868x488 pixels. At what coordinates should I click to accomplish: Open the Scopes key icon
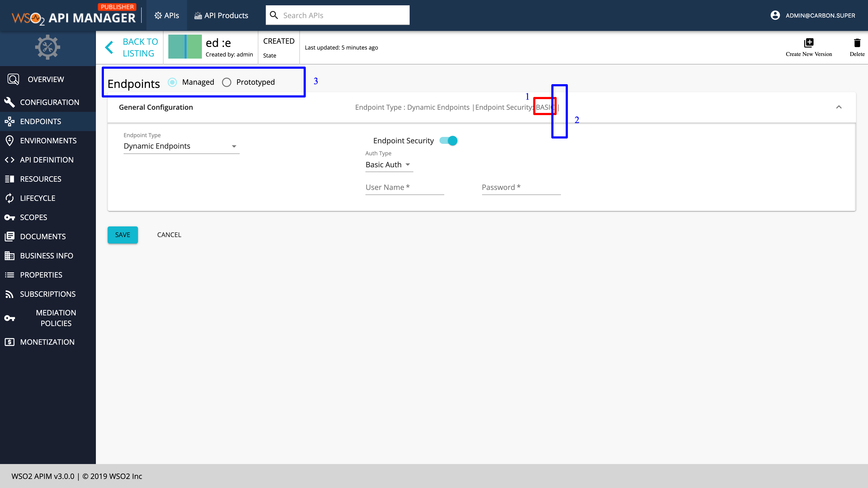click(9, 217)
